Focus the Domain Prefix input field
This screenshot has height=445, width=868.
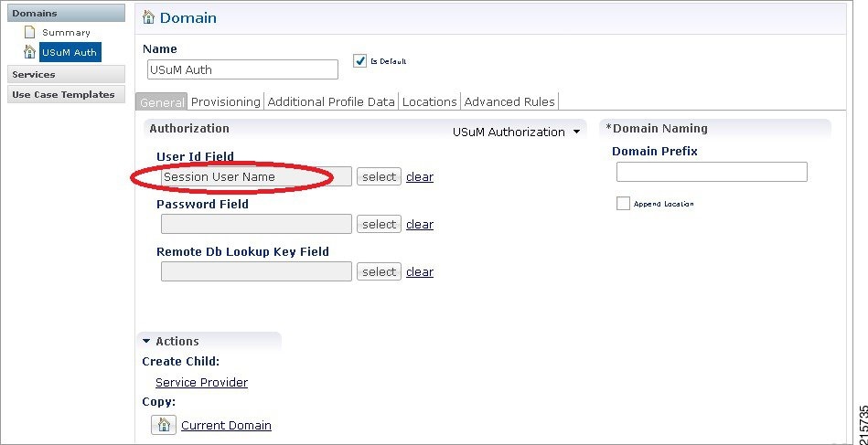click(712, 172)
